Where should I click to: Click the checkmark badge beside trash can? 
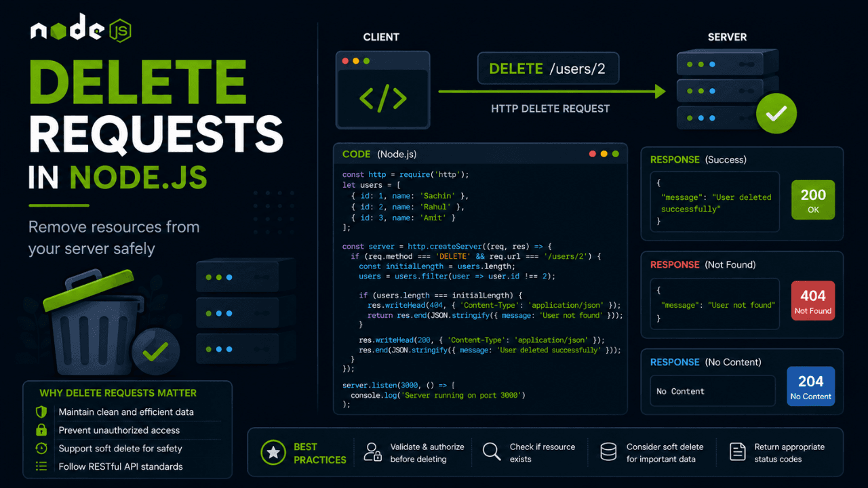(x=156, y=351)
